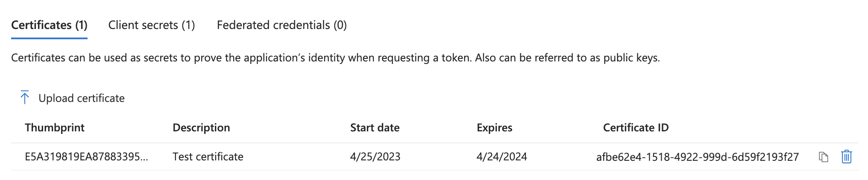868x180 pixels.
Task: Click the Upload certificate text button
Action: (82, 98)
